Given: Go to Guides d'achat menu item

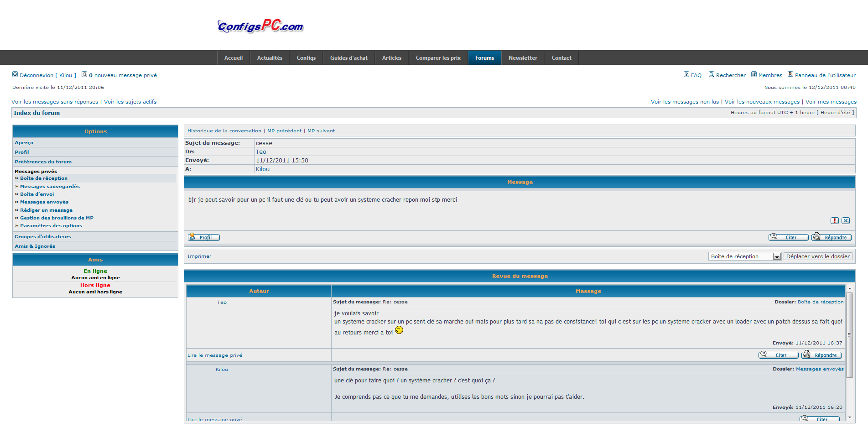Looking at the screenshot, I should [348, 58].
